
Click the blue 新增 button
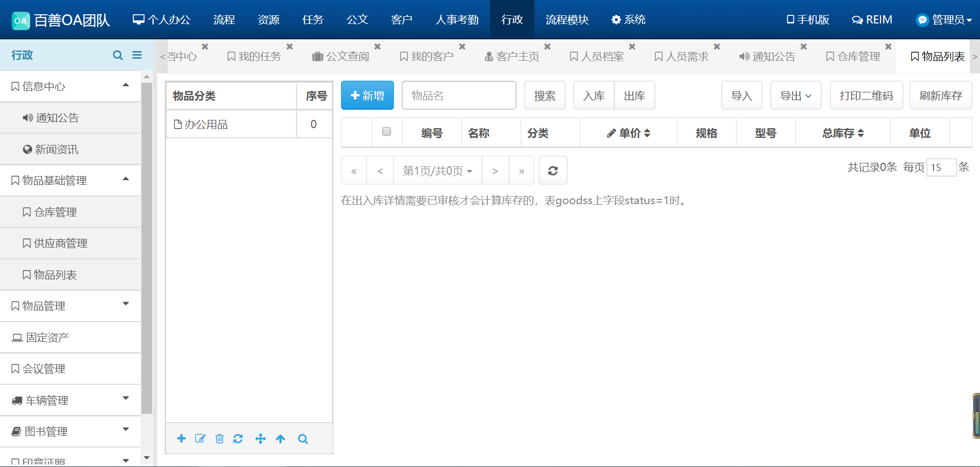tap(367, 95)
